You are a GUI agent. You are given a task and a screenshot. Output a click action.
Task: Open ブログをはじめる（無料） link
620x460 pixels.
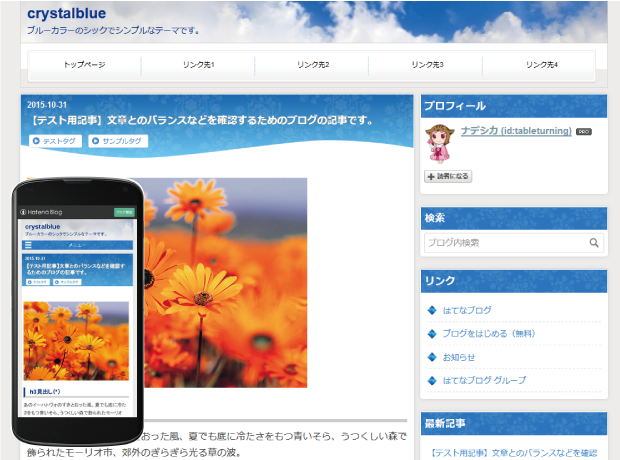point(489,333)
